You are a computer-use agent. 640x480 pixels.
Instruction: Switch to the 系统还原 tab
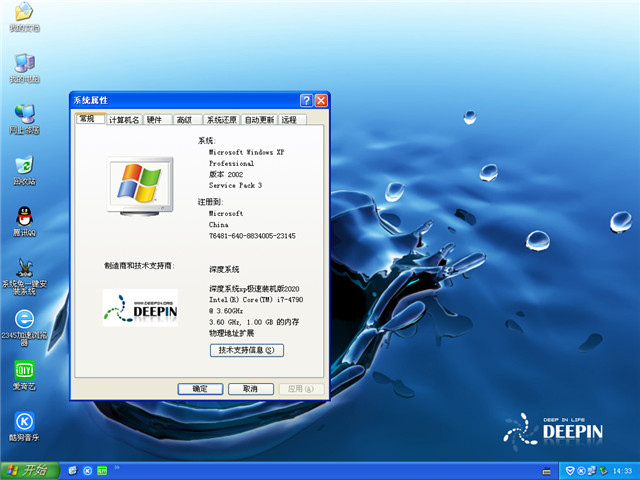click(222, 120)
